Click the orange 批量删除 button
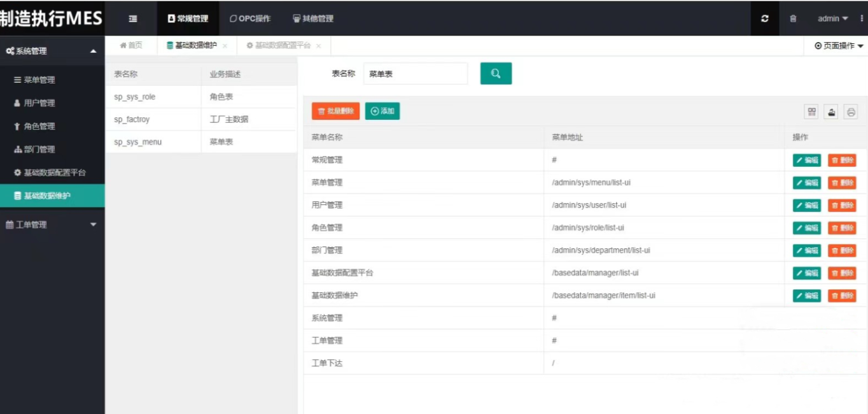 point(335,111)
